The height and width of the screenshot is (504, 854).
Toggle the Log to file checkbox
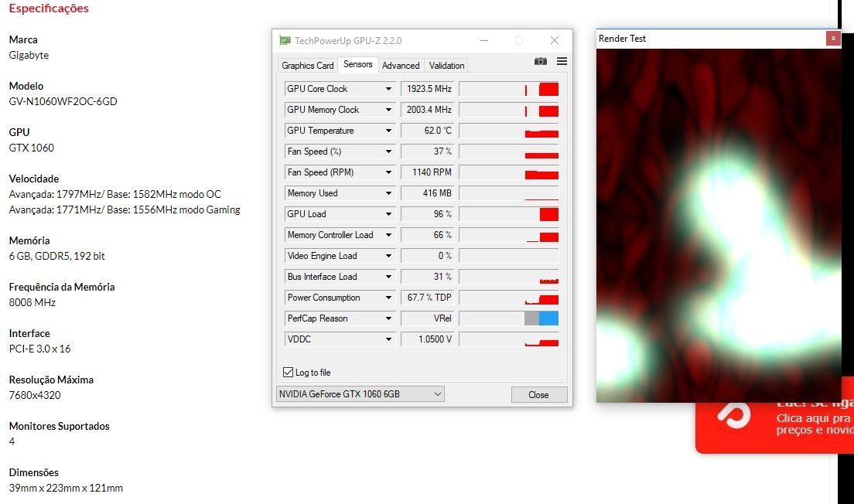click(x=288, y=373)
